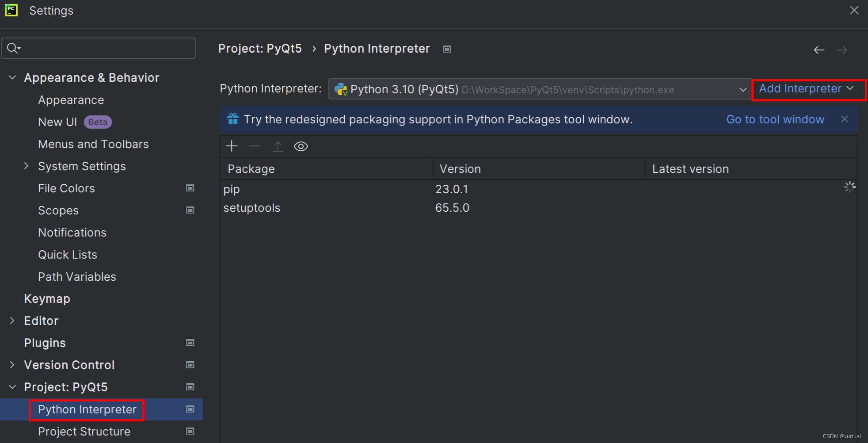Open Appearance settings page
The width and height of the screenshot is (868, 443).
71,100
